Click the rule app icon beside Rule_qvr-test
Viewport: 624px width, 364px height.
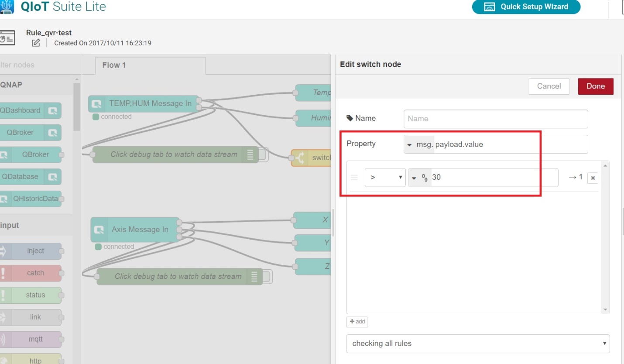click(x=8, y=38)
